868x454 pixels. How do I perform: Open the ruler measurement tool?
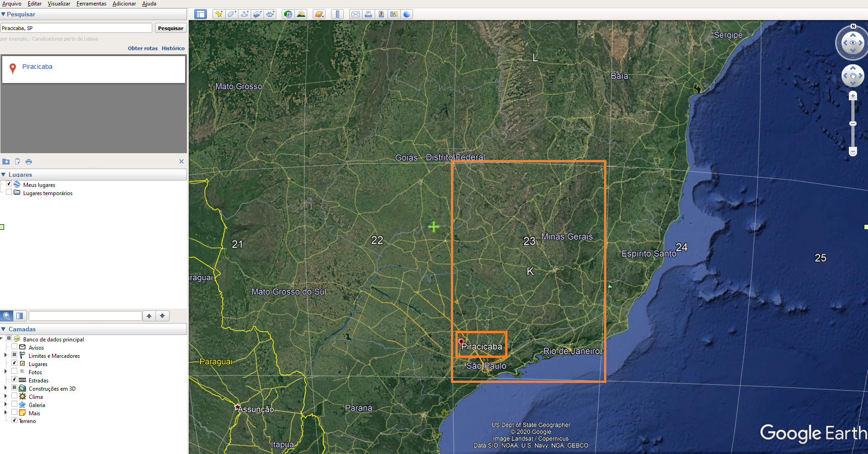click(337, 14)
